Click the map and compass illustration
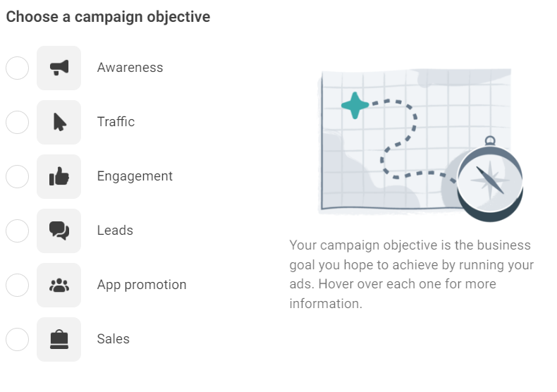The height and width of the screenshot is (392, 557). (421, 145)
